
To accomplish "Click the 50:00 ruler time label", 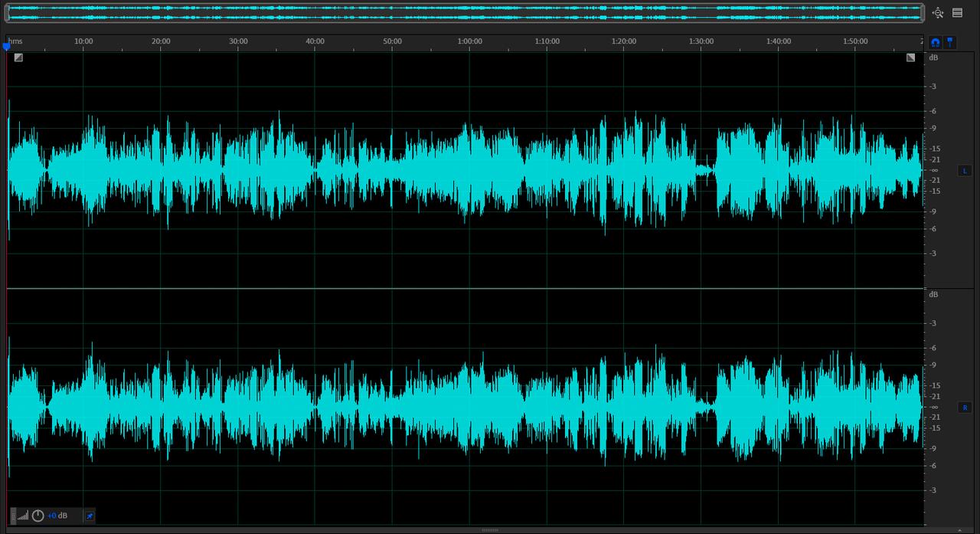I will (392, 41).
